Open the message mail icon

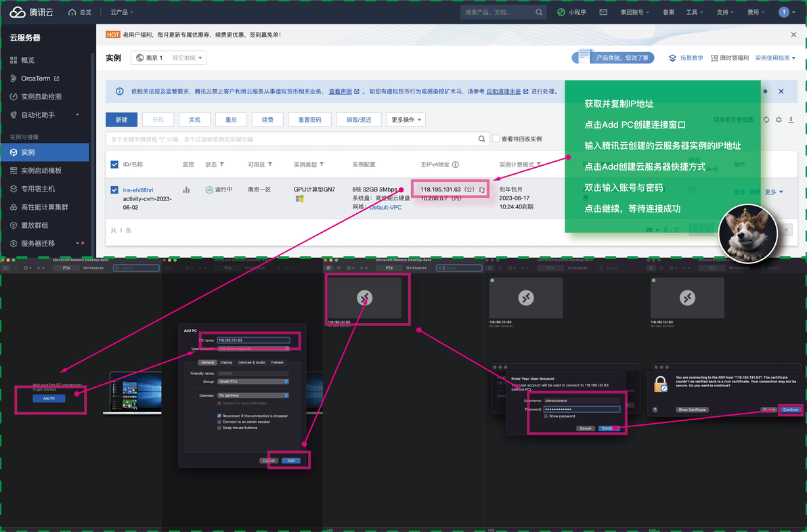603,12
